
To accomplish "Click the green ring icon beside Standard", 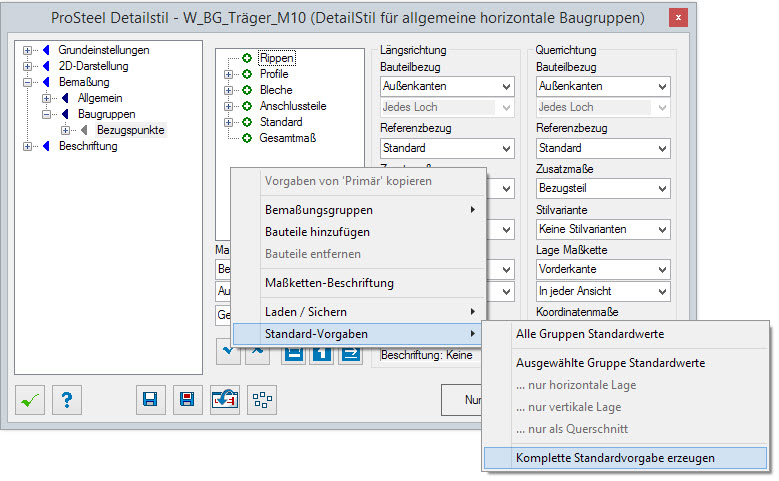I will tap(247, 122).
